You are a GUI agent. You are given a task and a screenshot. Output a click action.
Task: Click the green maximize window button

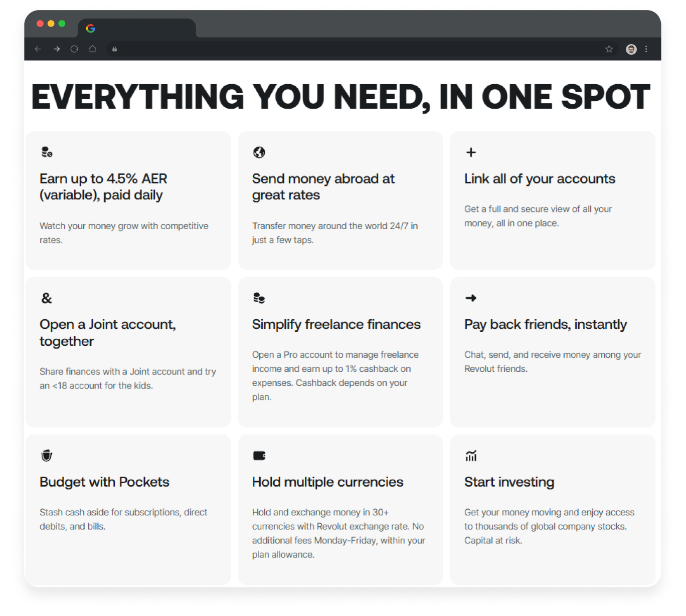click(62, 24)
